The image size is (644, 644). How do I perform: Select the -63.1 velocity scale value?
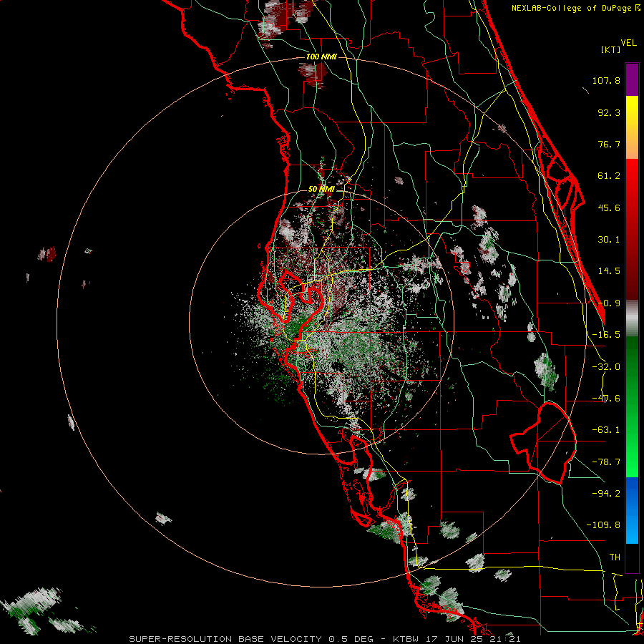(606, 430)
